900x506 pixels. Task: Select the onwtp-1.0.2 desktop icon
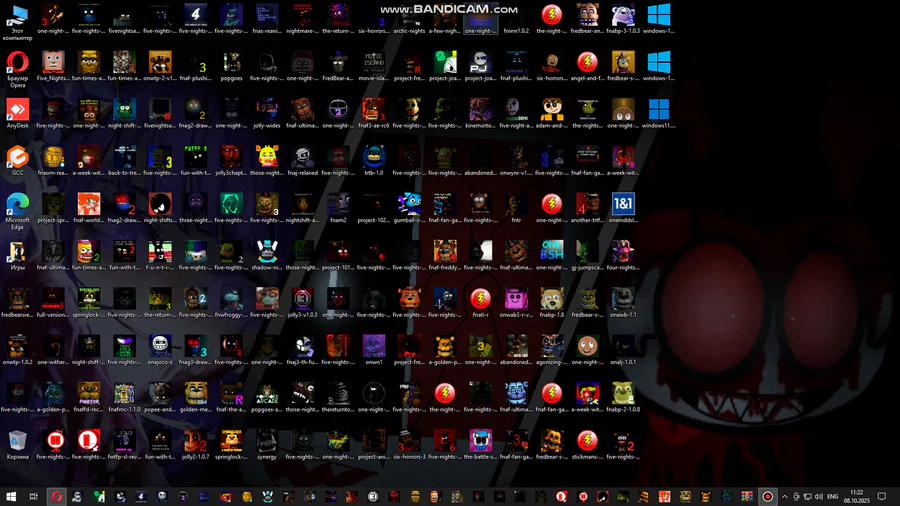click(x=17, y=349)
